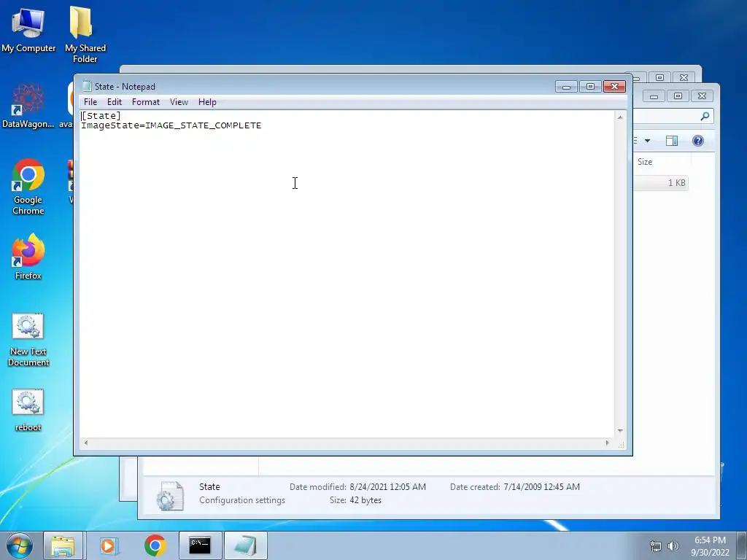Click the Notepad scroll down arrow

tap(620, 430)
